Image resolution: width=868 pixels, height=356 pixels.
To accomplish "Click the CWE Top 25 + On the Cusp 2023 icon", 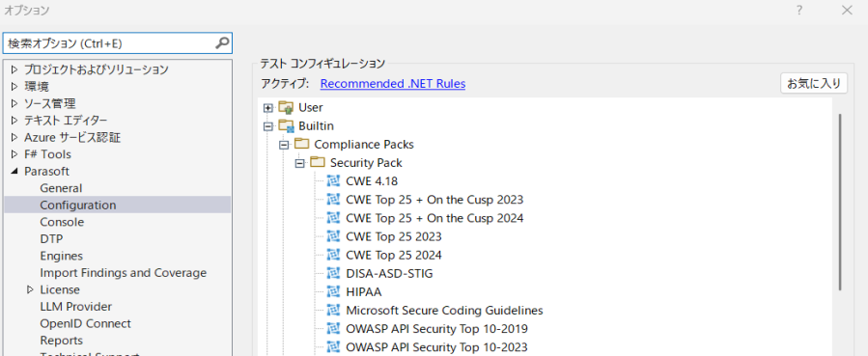I will point(333,199).
